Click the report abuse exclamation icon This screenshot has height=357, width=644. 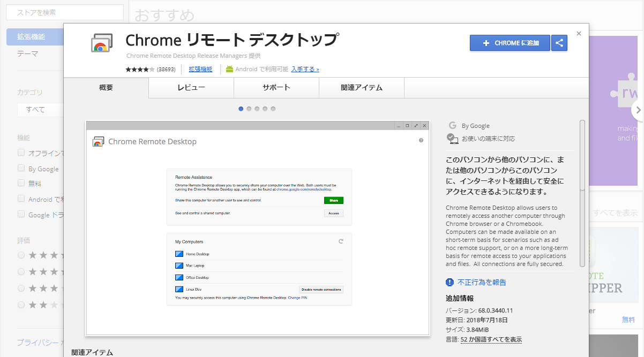450,282
